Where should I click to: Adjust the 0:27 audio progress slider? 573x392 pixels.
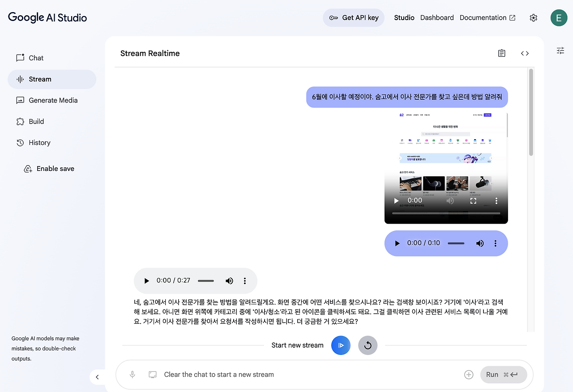click(x=205, y=281)
